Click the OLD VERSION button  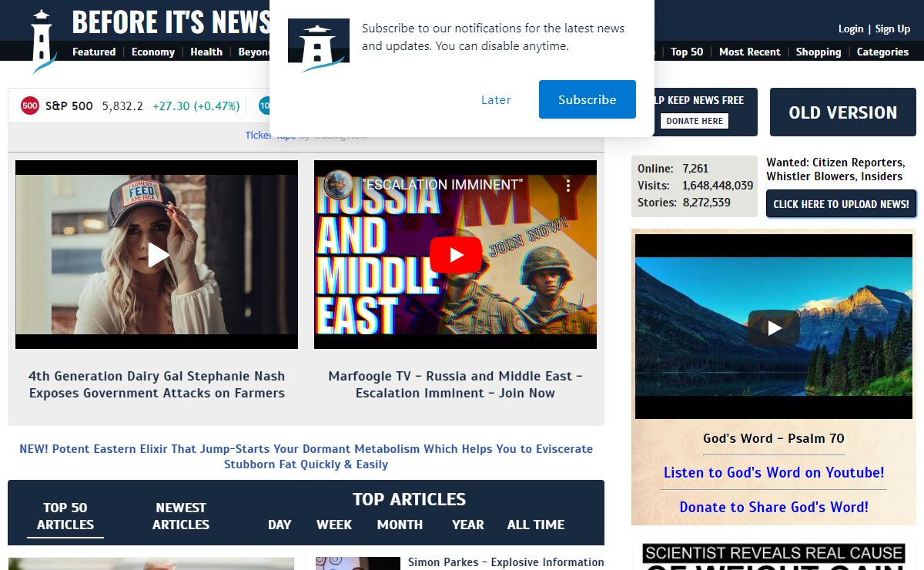(x=843, y=112)
